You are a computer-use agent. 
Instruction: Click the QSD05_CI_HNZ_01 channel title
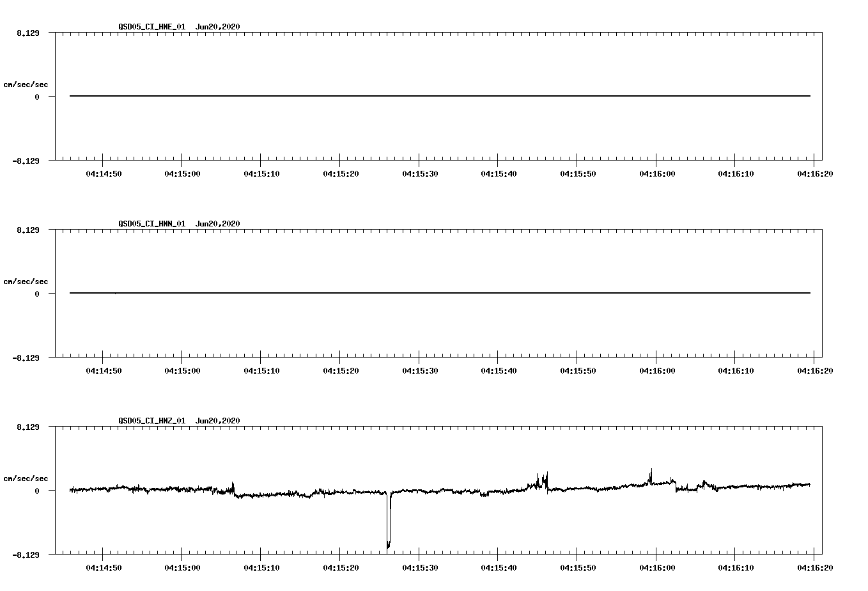(152, 421)
